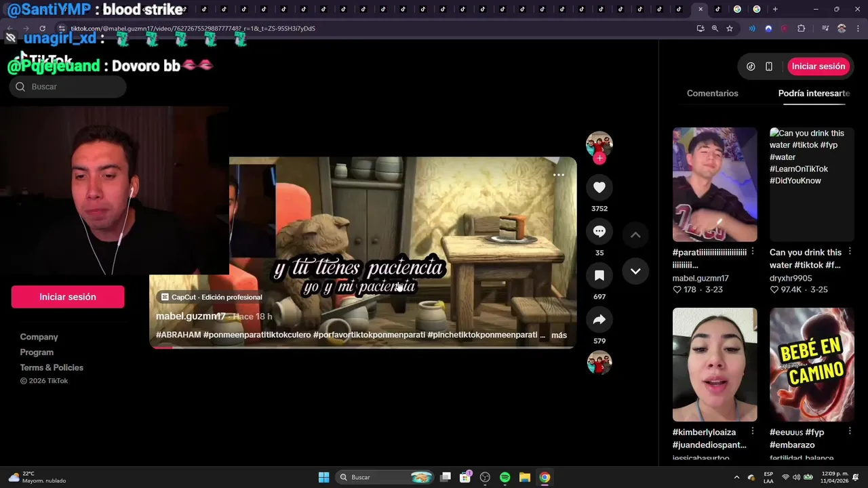Viewport: 868px width, 488px height.
Task: Bookmark this page with the star icon
Action: [x=730, y=28]
